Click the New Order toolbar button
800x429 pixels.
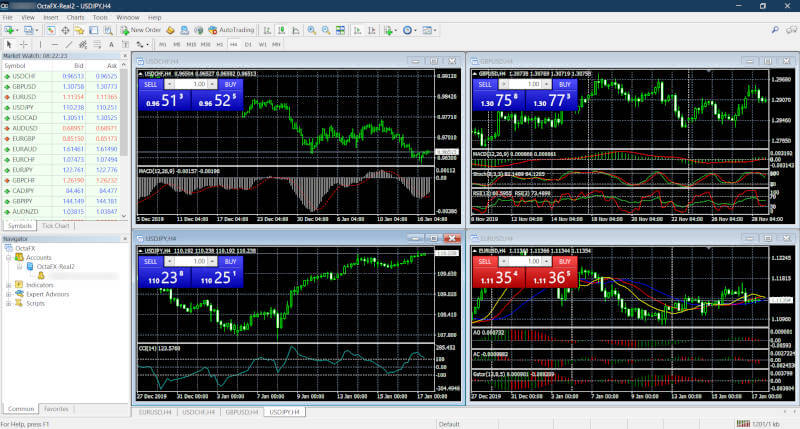click(140, 31)
